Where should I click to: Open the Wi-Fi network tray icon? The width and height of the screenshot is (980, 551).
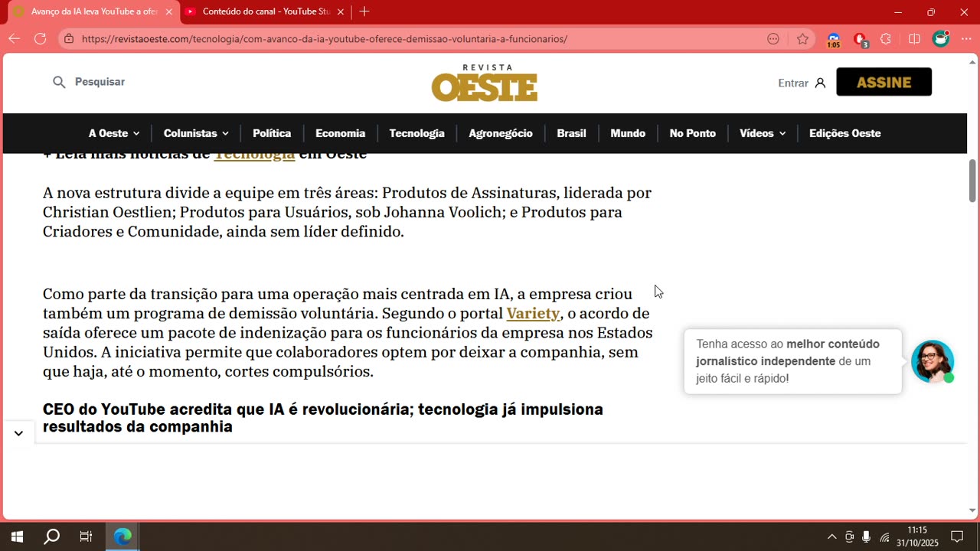pos(884,537)
